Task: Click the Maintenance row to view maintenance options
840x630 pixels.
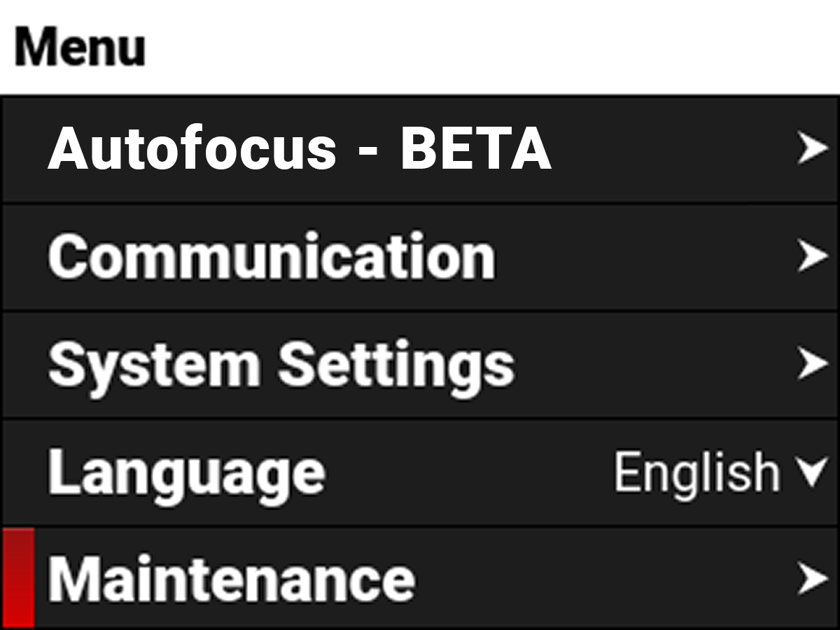Action: [x=420, y=577]
